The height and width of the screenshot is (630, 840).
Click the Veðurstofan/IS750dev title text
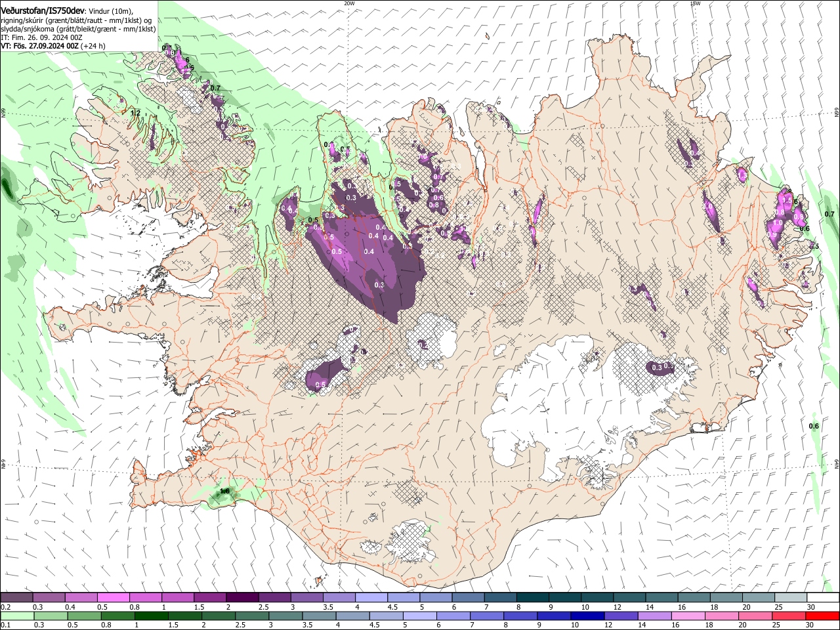43,11
